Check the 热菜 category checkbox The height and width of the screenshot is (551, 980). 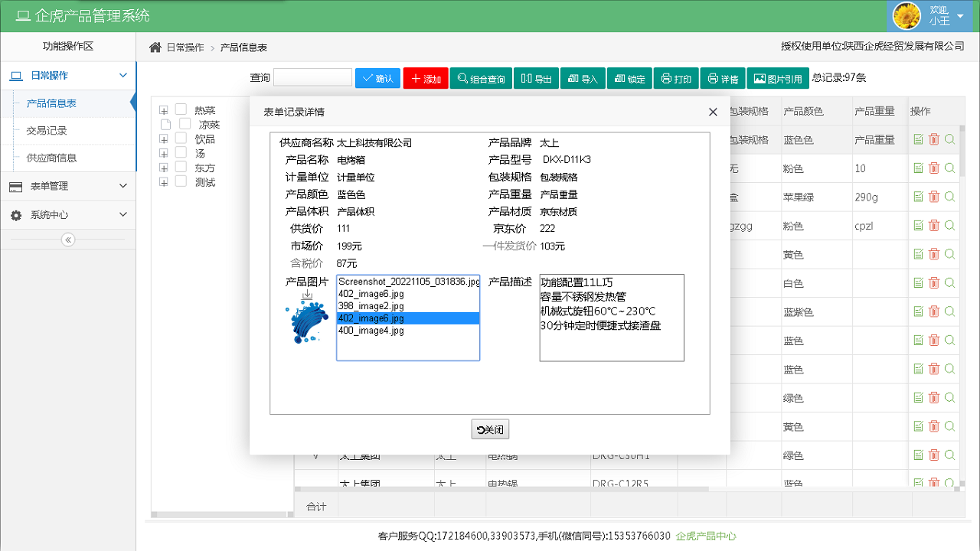pos(181,109)
